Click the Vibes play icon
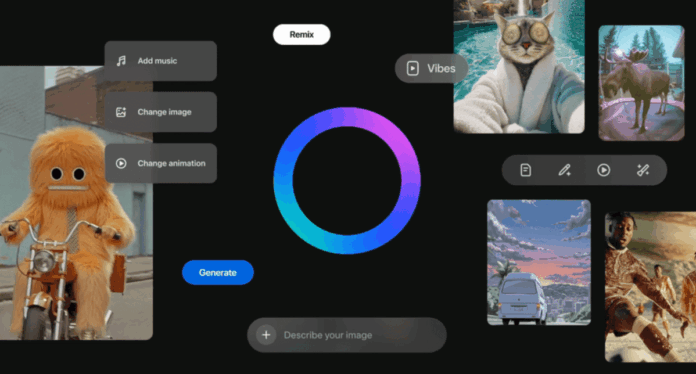Viewport: 696px width, 374px height. coord(412,68)
